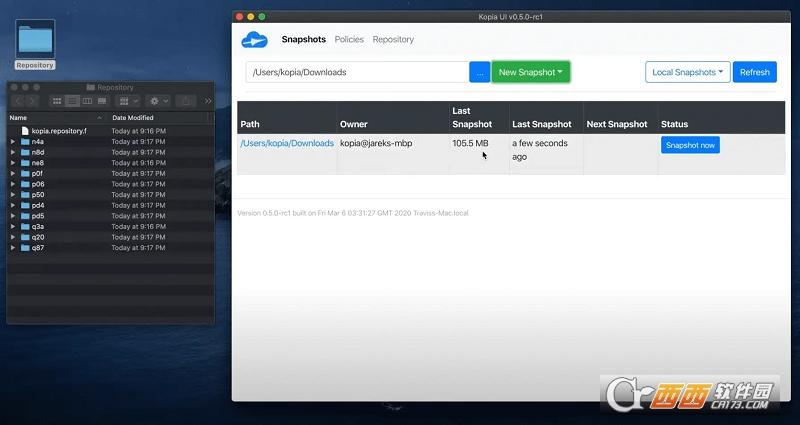Expand the q87 folder
Screen dimensions: 800x425
[x=13, y=247]
